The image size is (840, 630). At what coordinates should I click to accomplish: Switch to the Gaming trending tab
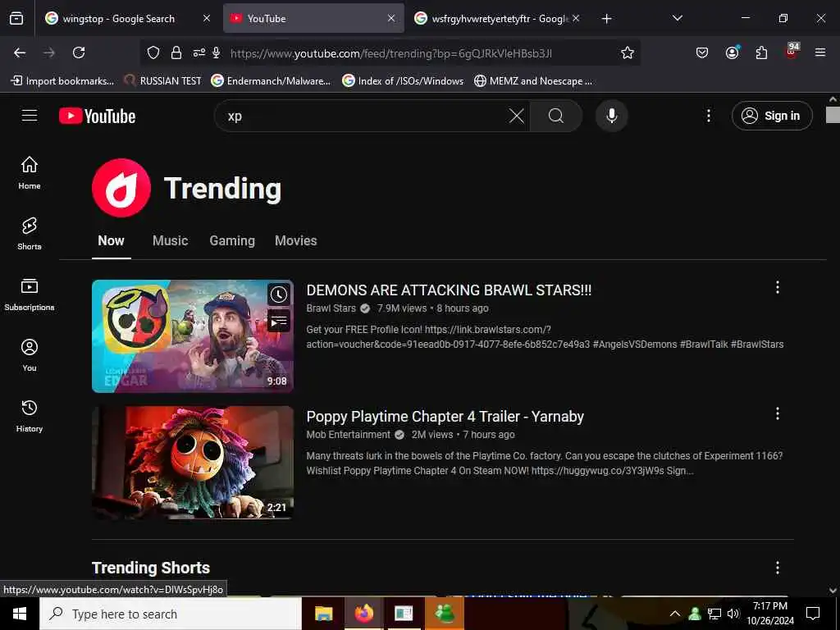[232, 240]
